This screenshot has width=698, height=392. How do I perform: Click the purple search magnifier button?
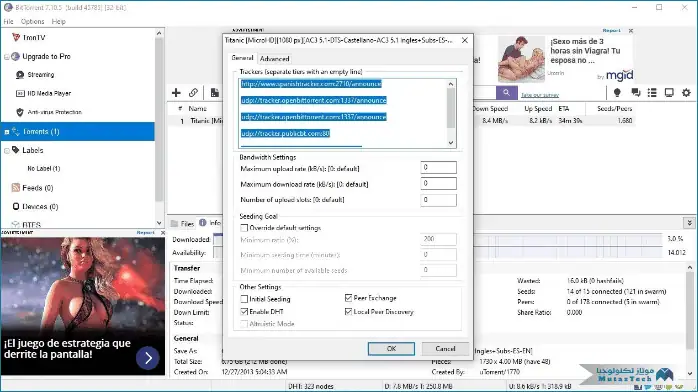[x=507, y=93]
